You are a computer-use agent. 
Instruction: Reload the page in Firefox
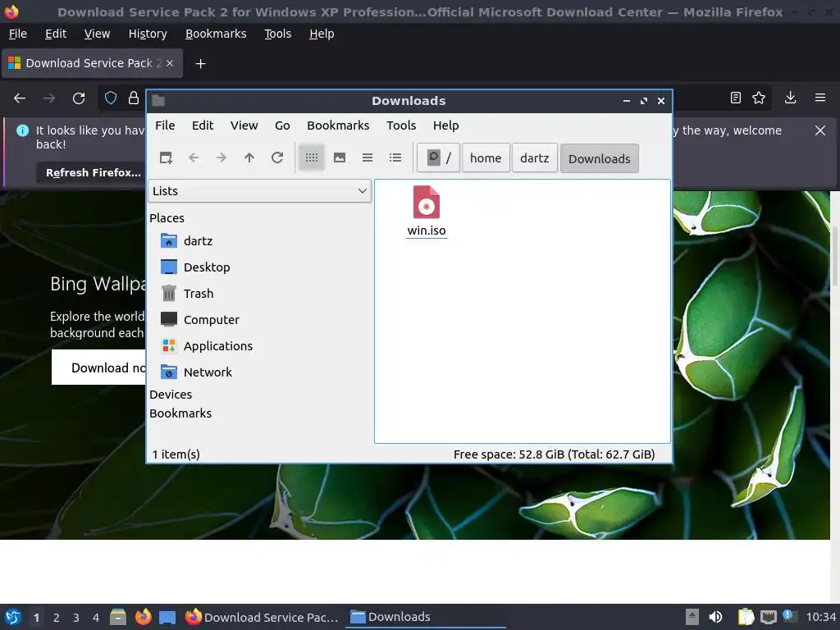(79, 98)
